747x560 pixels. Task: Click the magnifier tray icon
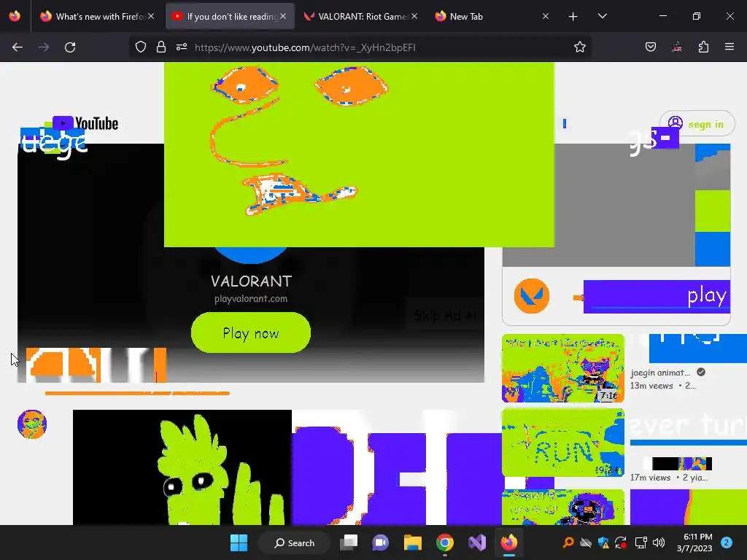click(568, 542)
